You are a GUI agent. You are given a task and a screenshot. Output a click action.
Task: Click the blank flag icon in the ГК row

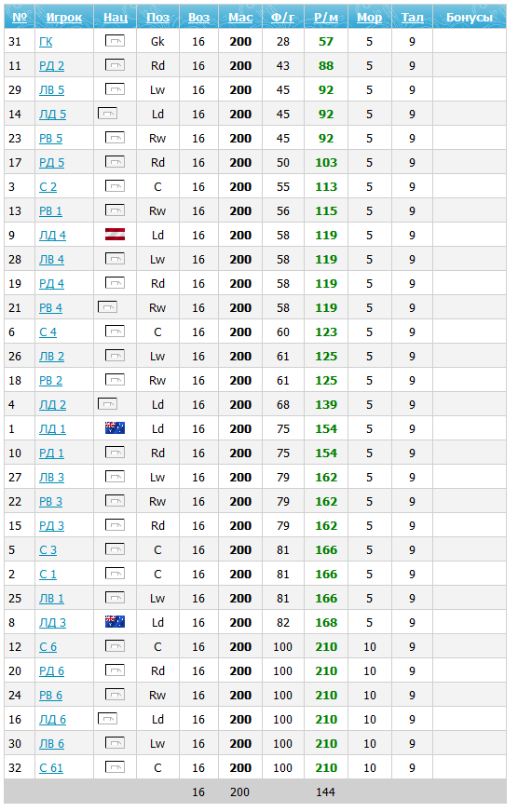(115, 41)
